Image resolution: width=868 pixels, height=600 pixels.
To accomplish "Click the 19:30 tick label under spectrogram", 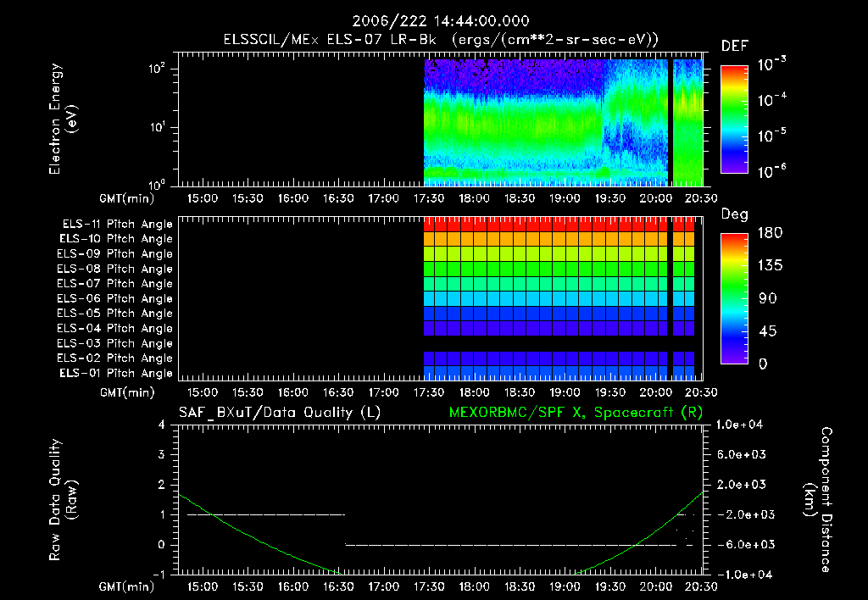I will click(610, 198).
